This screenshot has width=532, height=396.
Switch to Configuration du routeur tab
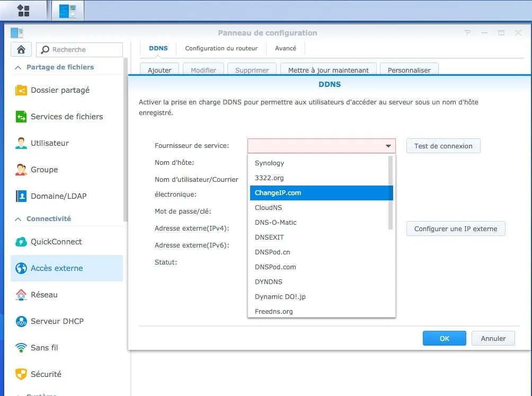coord(221,48)
